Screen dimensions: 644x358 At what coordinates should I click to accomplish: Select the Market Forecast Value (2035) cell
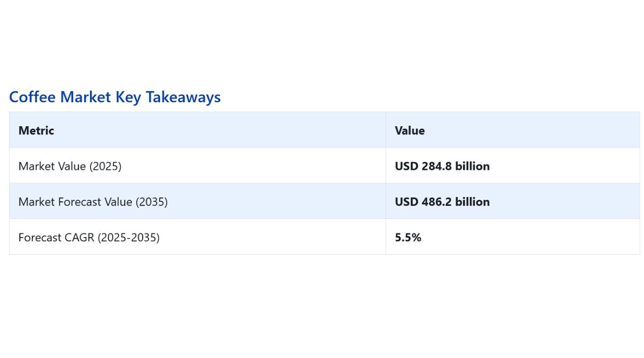pos(93,202)
